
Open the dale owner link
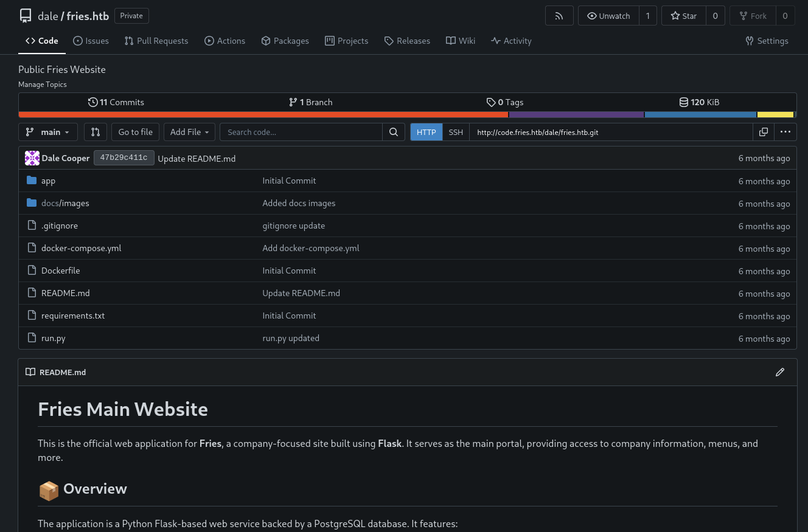(48, 16)
